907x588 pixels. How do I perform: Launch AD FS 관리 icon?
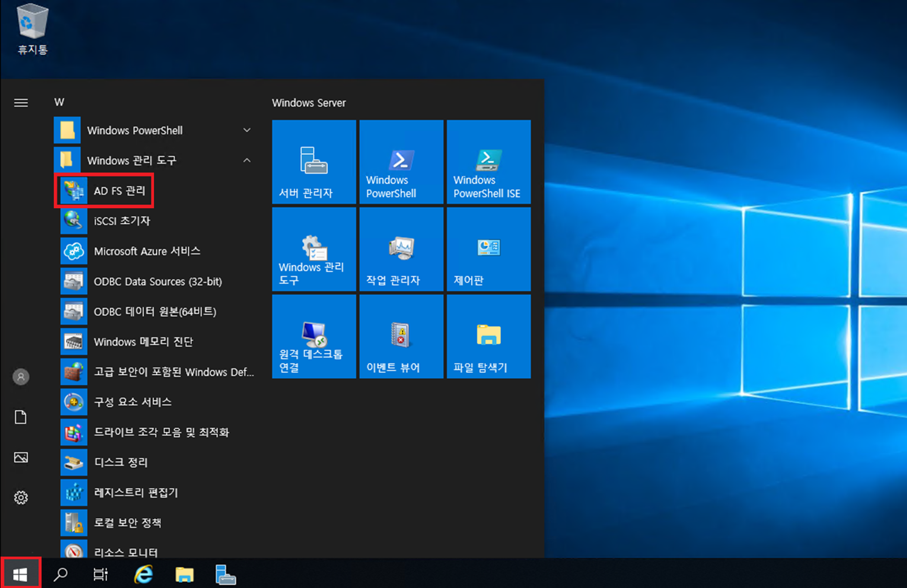tap(74, 191)
